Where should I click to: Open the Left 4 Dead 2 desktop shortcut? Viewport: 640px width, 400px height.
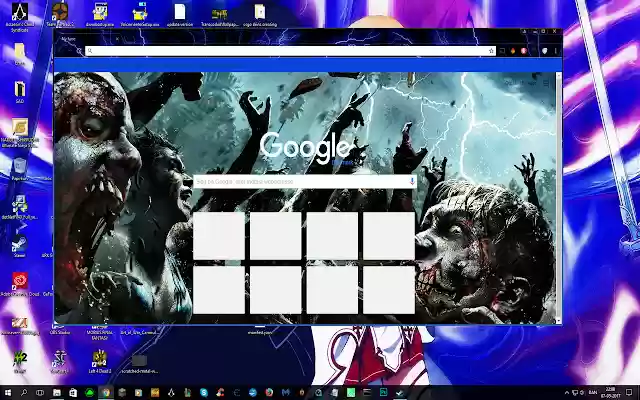coord(100,361)
